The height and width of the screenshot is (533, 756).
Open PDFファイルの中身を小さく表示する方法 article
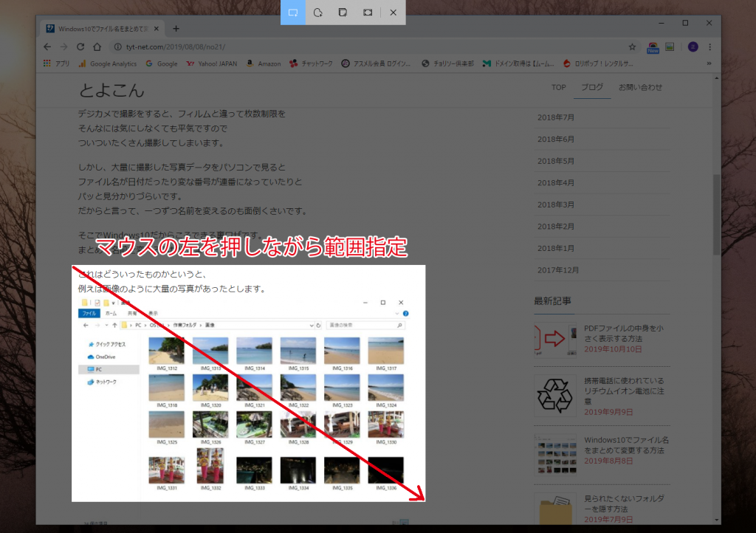coord(623,333)
